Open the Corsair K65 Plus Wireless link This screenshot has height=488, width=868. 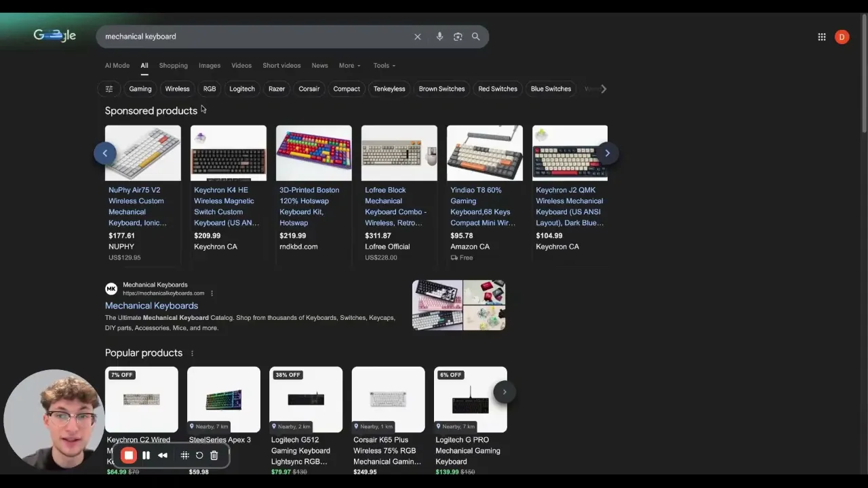(x=387, y=451)
